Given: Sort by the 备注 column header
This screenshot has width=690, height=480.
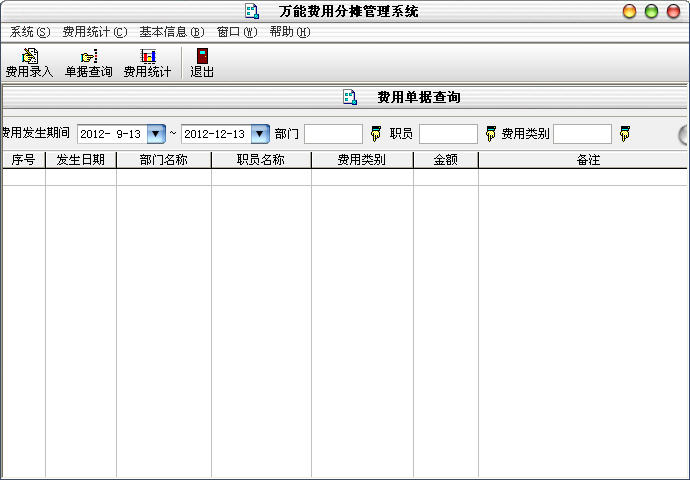Looking at the screenshot, I should [583, 160].
